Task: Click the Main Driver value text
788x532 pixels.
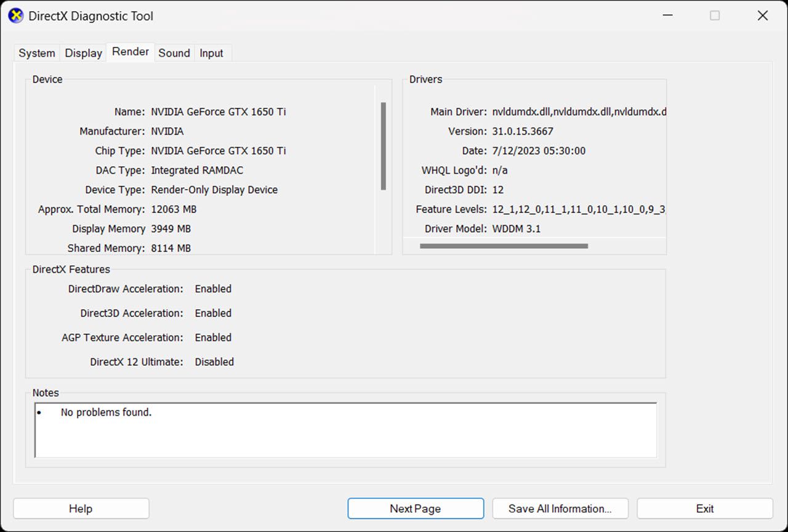Action: click(579, 111)
